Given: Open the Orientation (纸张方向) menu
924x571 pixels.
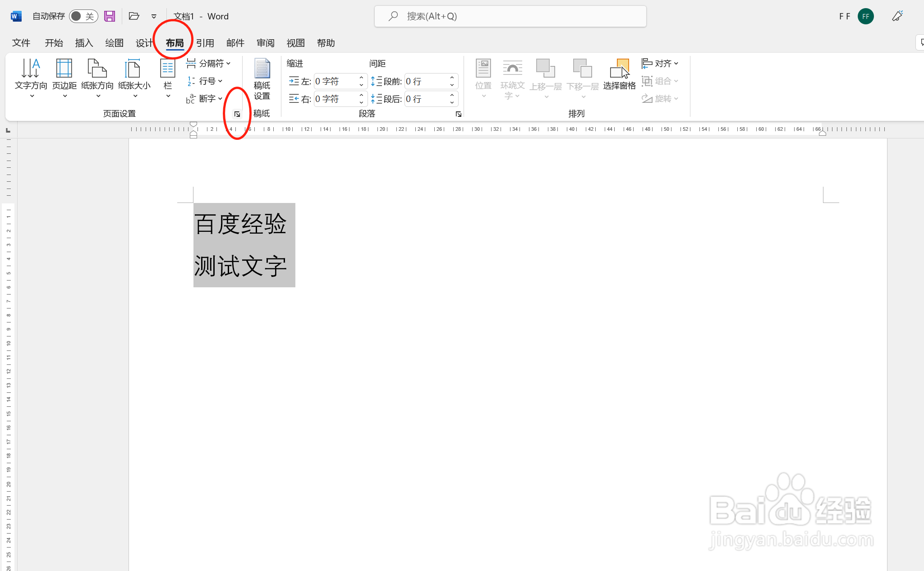Looking at the screenshot, I should pyautogui.click(x=97, y=78).
